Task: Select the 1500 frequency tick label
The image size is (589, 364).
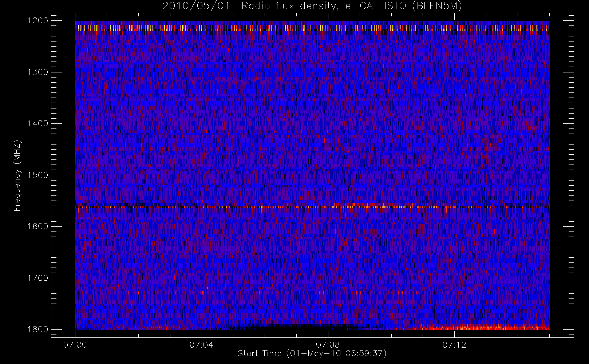Action: [38, 175]
